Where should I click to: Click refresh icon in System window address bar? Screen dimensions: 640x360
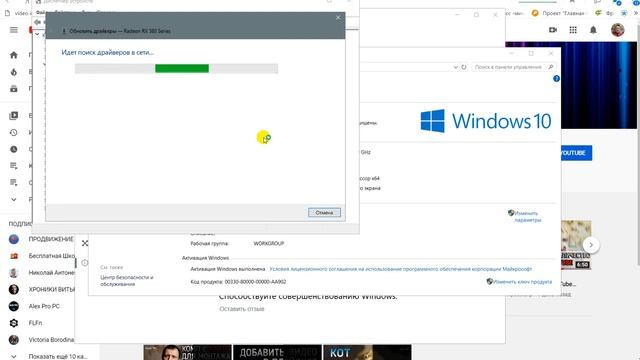coord(464,67)
